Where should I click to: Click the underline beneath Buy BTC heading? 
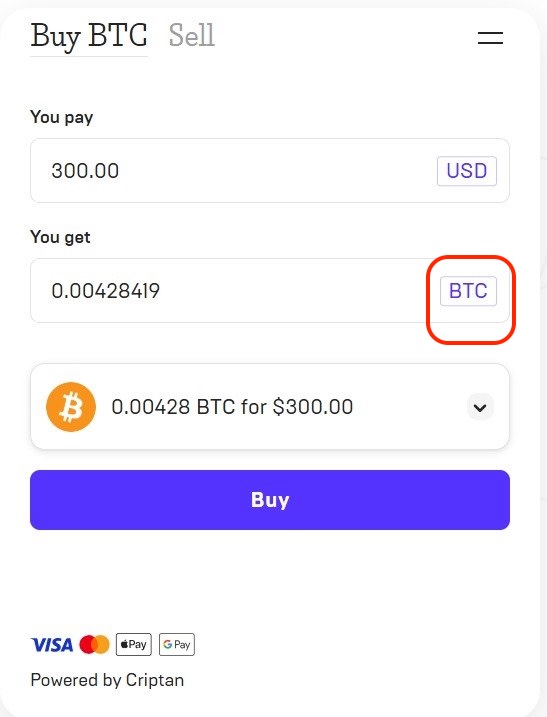click(89, 57)
